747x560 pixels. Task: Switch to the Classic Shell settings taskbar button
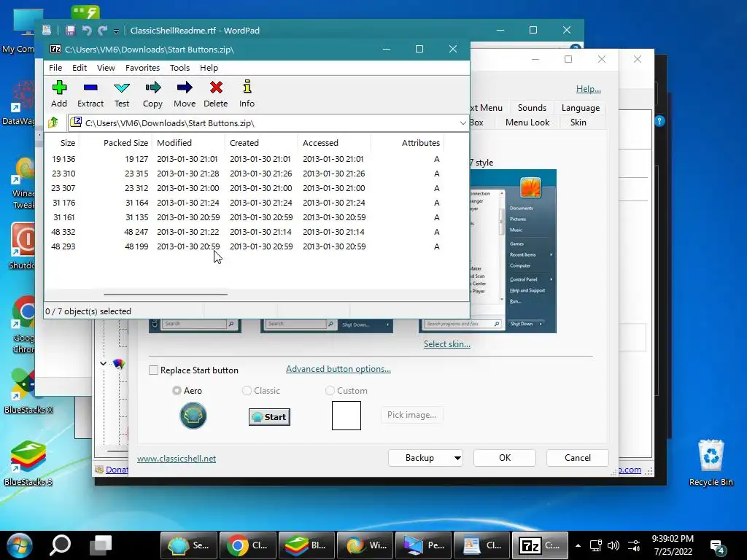(x=189, y=545)
